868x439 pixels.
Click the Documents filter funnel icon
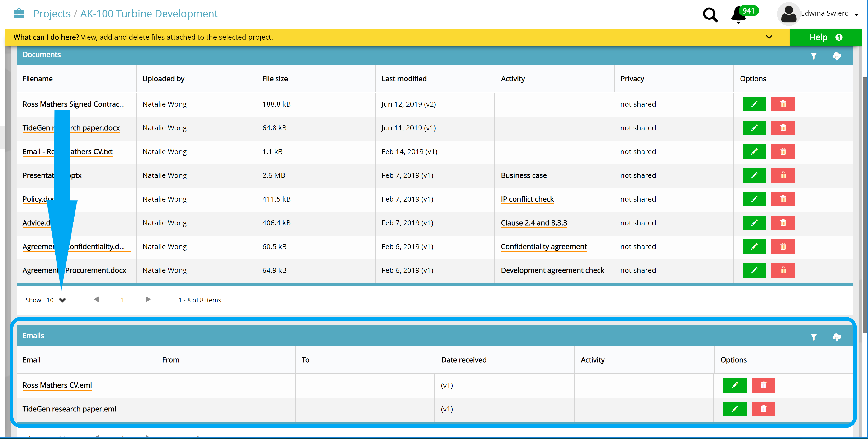(813, 56)
